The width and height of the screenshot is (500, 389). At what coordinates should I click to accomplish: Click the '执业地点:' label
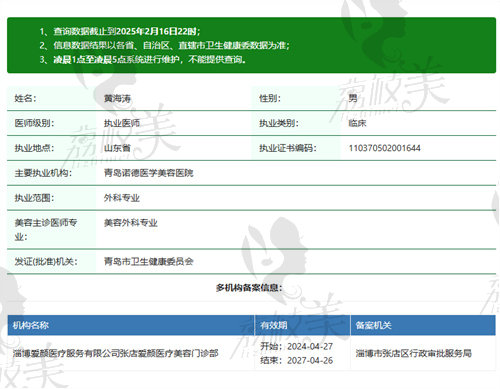tap(34, 148)
